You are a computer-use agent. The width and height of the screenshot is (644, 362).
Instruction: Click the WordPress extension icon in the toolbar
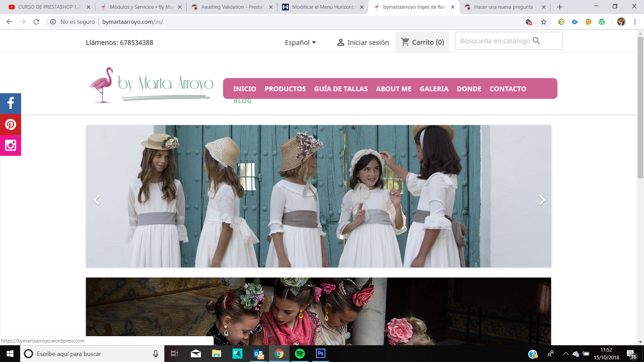point(602,22)
